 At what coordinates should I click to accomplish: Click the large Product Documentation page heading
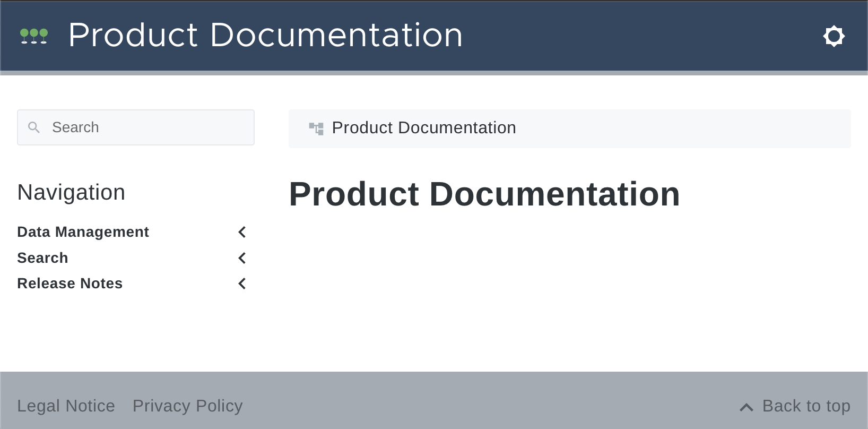(484, 194)
